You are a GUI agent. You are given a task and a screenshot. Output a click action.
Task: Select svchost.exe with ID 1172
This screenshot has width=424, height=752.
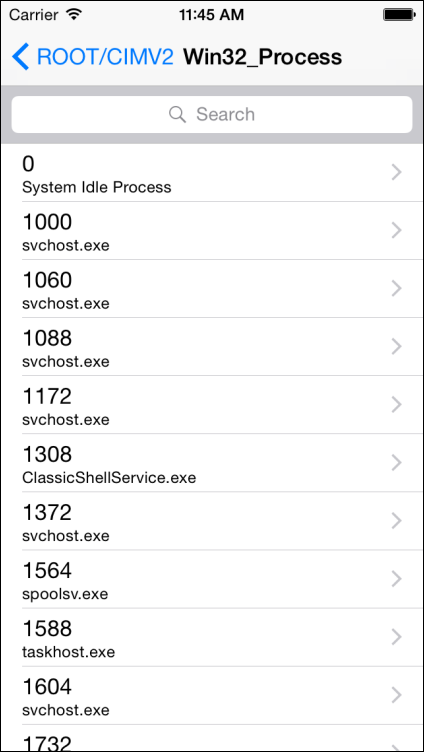point(212,405)
